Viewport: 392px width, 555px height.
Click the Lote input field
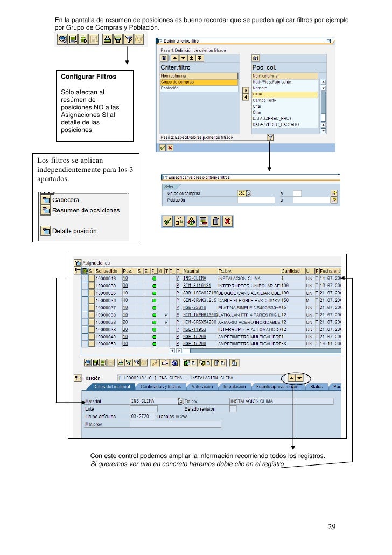click(144, 409)
